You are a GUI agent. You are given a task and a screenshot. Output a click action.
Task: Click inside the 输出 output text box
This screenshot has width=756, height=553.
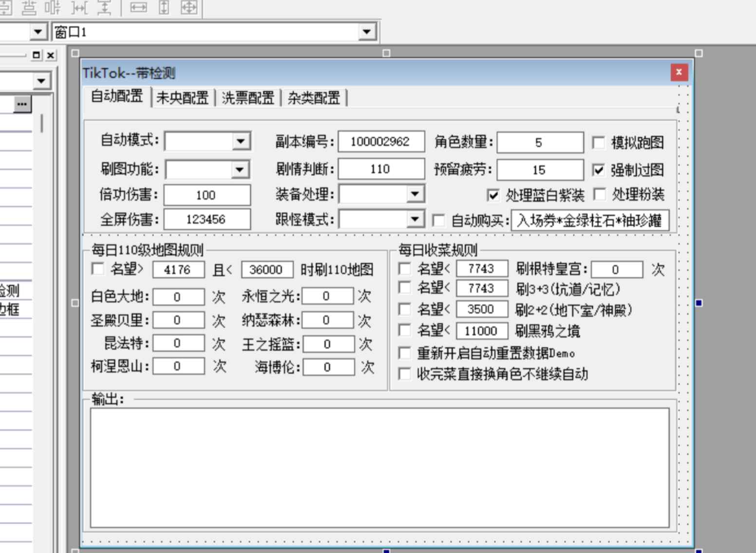(379, 468)
